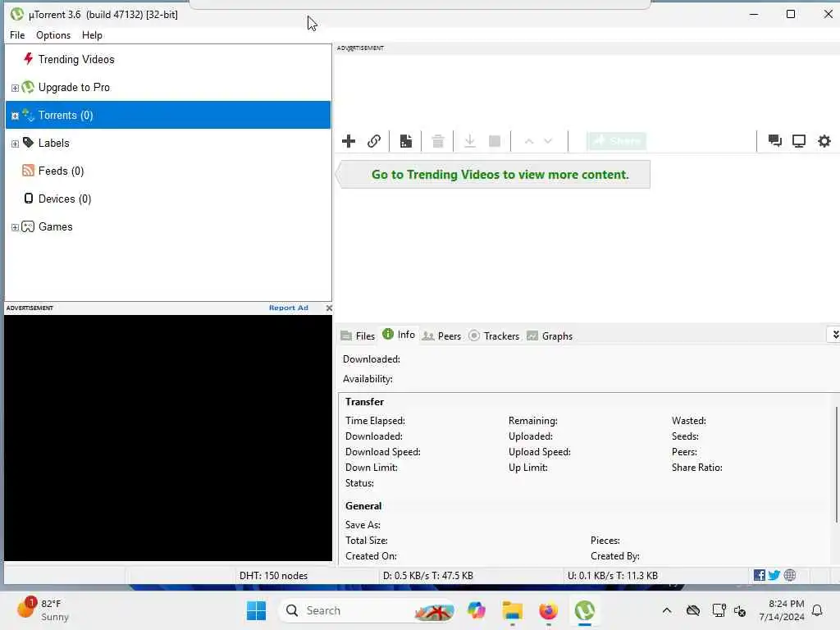The image size is (840, 630).
Task: Show hidden tray icons chevron
Action: point(666,610)
